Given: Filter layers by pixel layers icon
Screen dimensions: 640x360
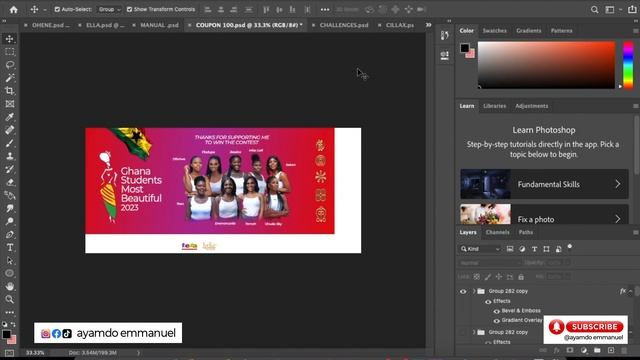Looking at the screenshot, I should (x=510, y=249).
